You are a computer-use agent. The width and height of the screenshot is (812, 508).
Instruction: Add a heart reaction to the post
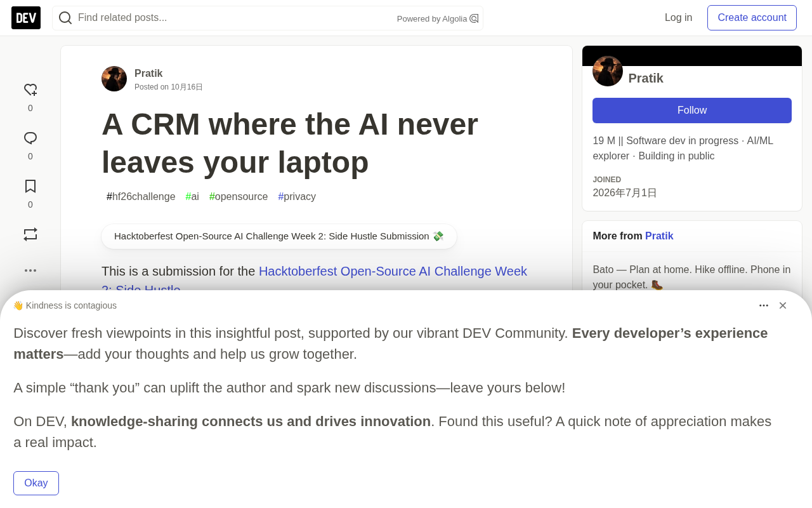click(30, 90)
